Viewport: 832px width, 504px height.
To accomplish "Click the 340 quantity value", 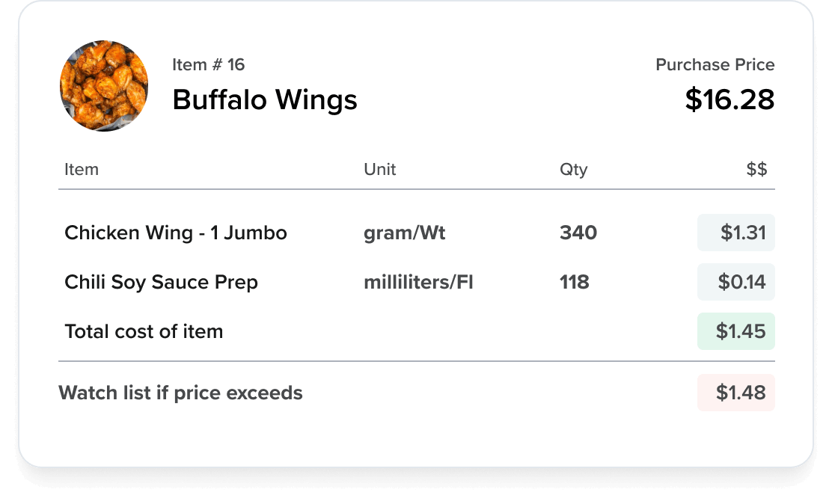I will 578,233.
